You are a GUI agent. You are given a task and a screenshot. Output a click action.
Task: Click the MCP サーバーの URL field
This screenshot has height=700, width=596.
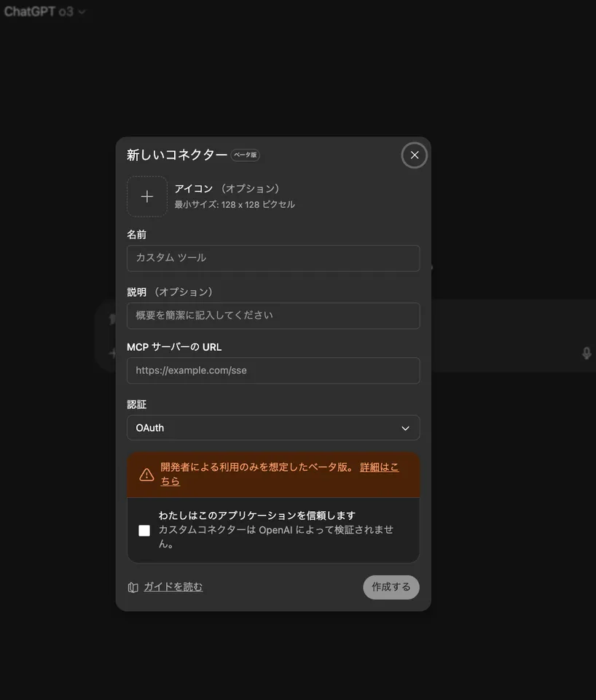pyautogui.click(x=273, y=370)
